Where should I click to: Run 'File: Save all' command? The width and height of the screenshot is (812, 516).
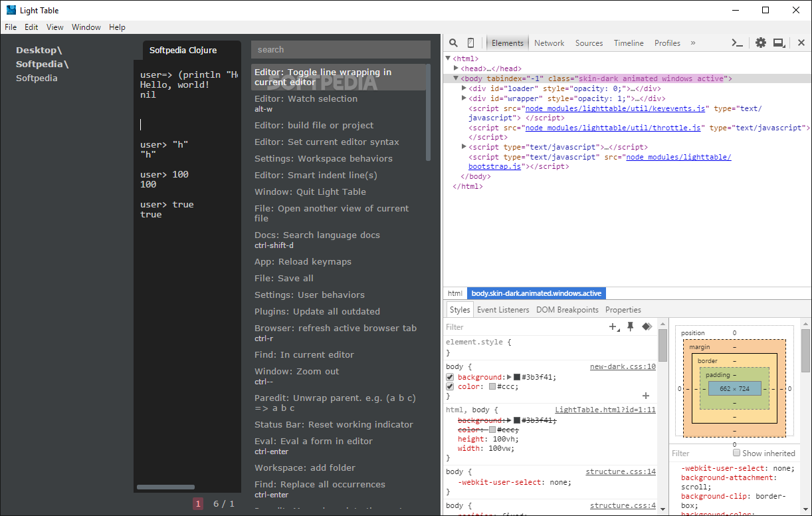coord(340,278)
